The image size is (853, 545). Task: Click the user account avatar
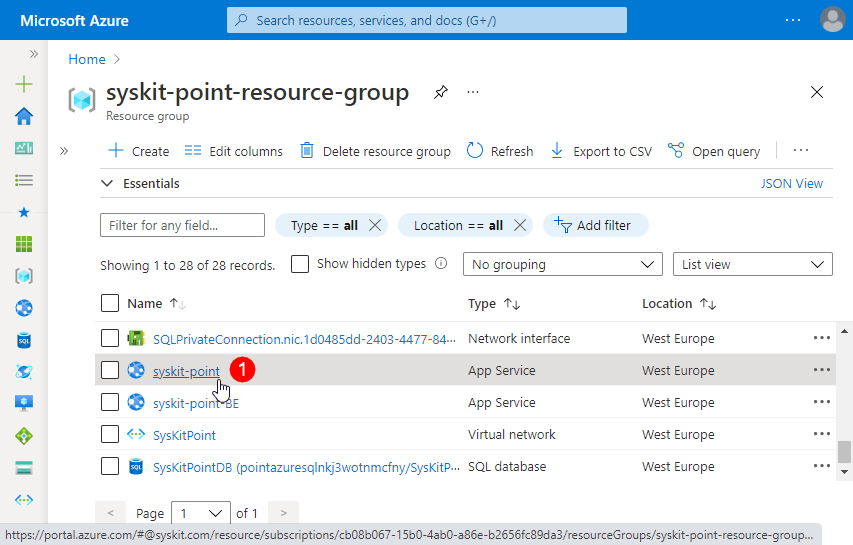(x=832, y=20)
